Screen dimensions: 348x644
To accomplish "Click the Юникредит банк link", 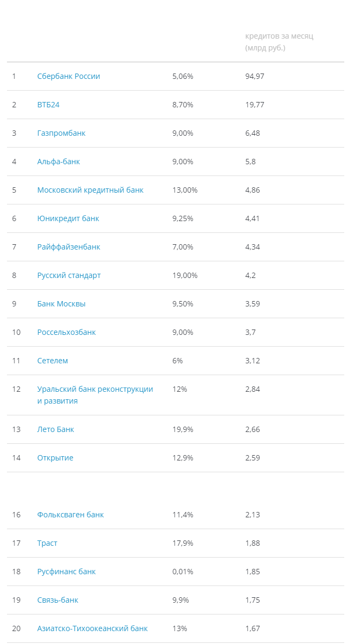I will coord(68,218).
